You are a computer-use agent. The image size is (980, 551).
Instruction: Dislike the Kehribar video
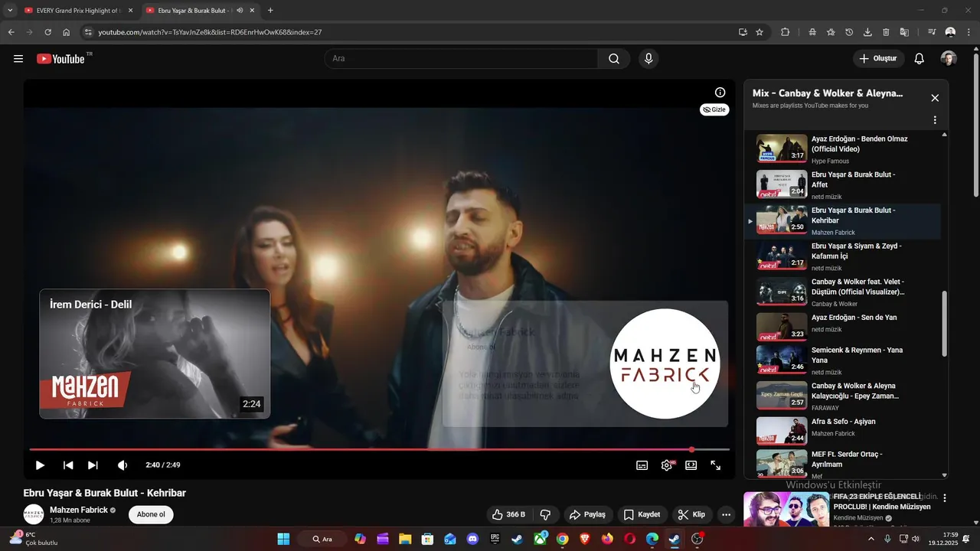546,514
